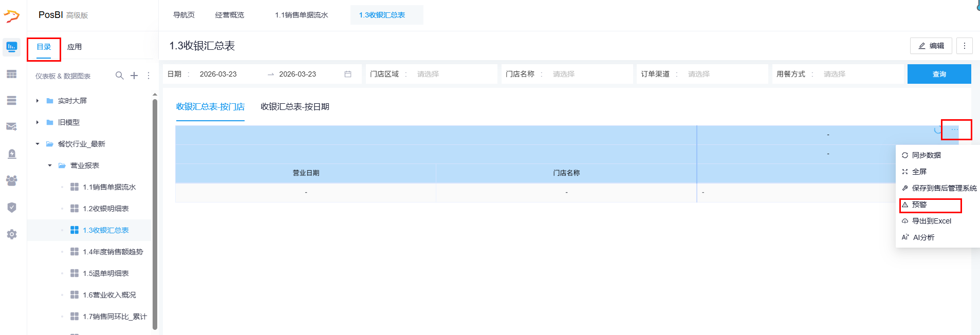
Task: Expand the 旧模型 folder arrow
Action: [x=38, y=122]
